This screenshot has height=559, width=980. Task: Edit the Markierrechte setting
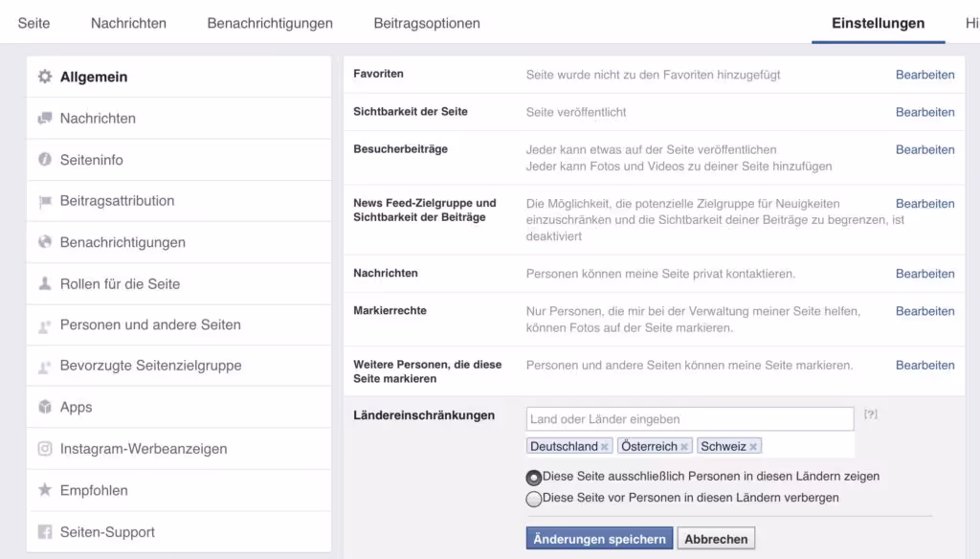tap(925, 311)
